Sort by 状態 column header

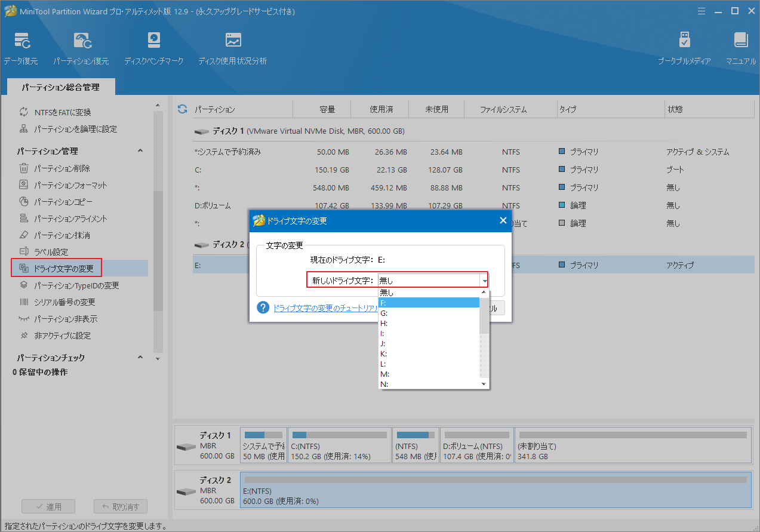[708, 109]
